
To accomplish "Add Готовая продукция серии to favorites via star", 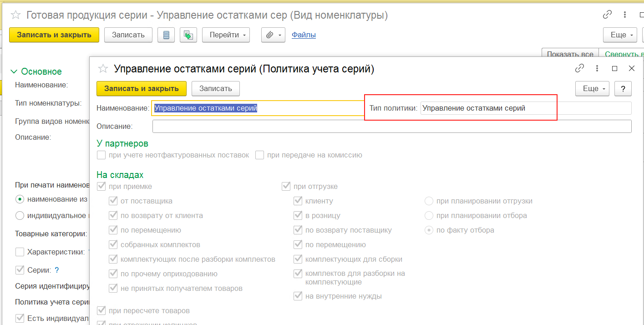I will coord(16,15).
